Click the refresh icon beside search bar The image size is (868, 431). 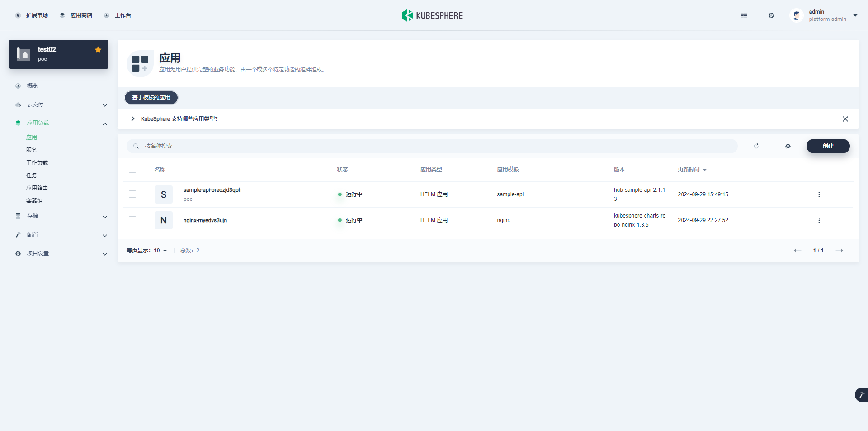(x=756, y=146)
